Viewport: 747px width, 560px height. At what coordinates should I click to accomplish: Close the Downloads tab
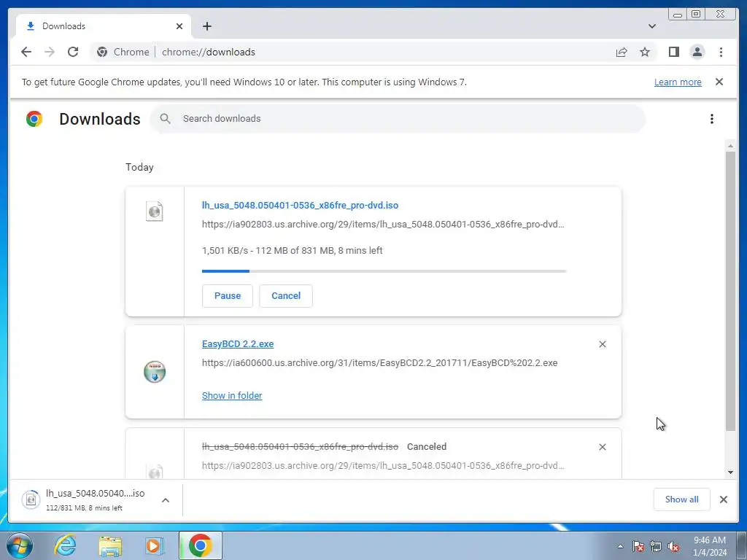coord(179,26)
